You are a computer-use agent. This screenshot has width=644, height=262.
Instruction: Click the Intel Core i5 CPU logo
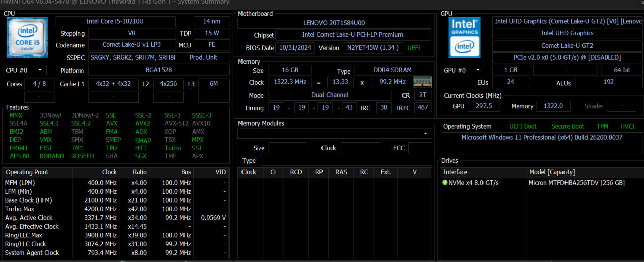pos(28,37)
